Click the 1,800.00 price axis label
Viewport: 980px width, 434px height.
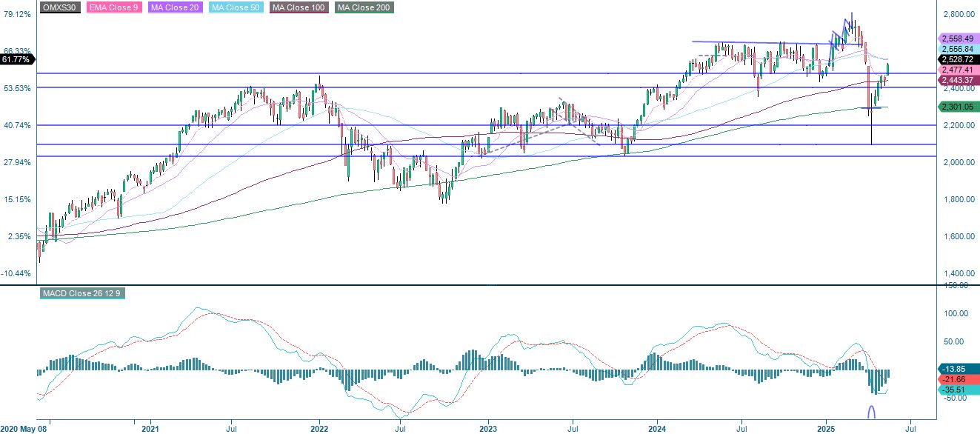(958, 199)
